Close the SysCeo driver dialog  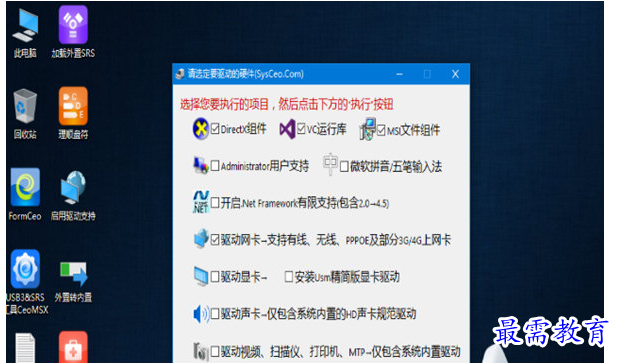click(455, 74)
